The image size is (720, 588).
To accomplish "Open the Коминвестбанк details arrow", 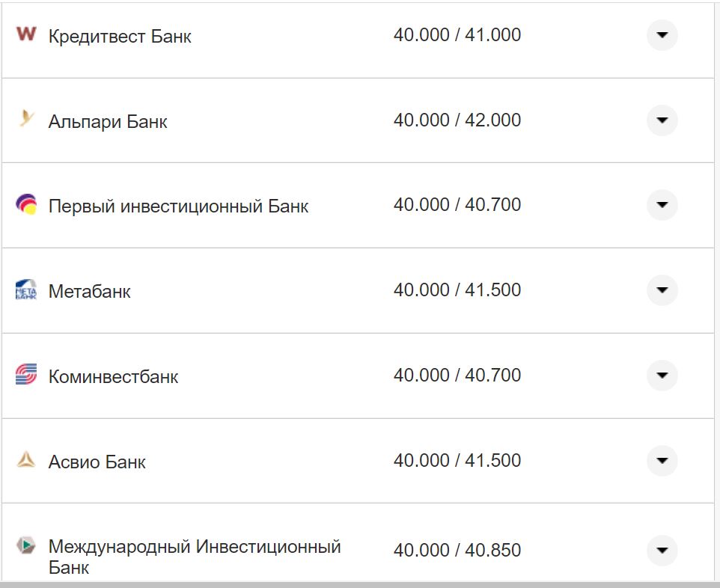I will pos(662,376).
